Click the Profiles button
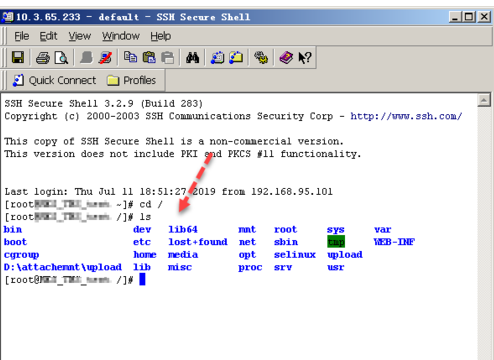Image resolution: width=494 pixels, height=360 pixels. coord(131,80)
